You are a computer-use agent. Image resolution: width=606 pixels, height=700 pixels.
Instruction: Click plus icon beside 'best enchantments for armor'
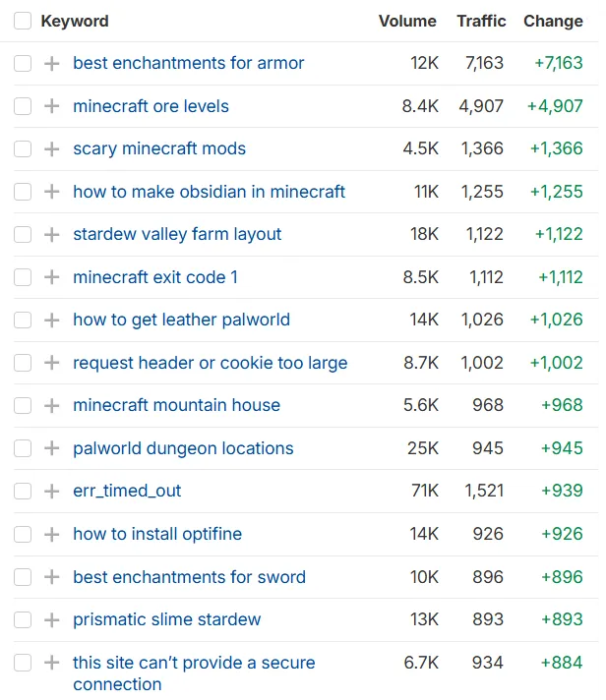tap(51, 64)
